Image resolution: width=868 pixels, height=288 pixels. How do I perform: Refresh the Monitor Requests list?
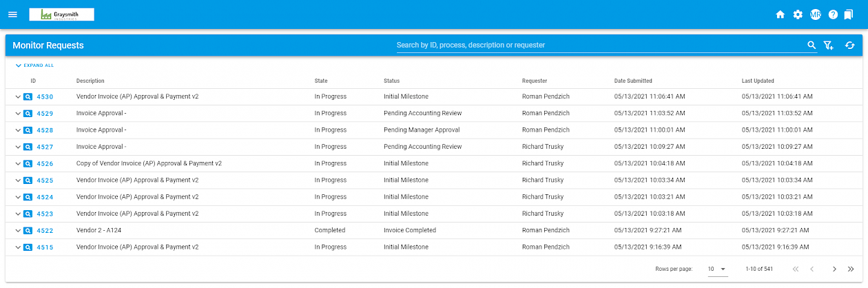tap(850, 45)
